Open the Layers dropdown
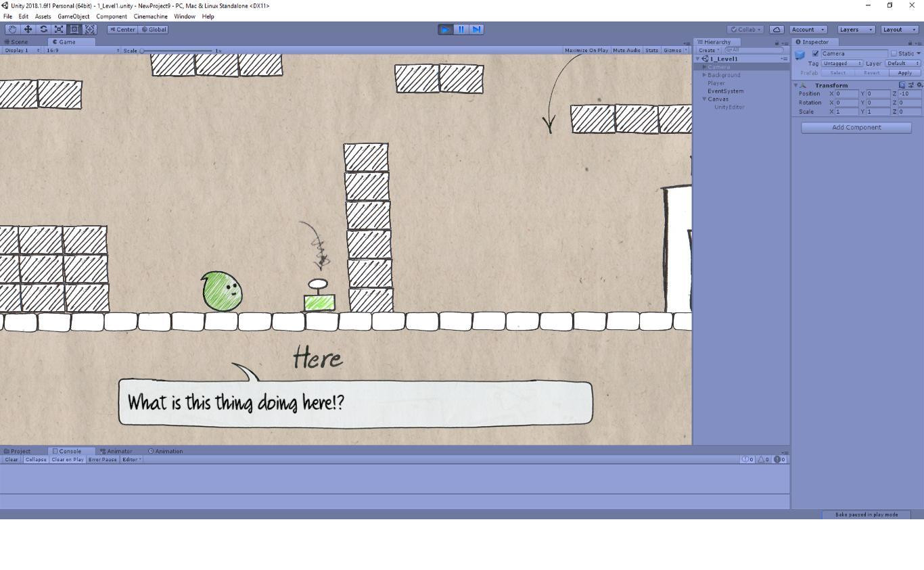924x570 pixels. 856,29
